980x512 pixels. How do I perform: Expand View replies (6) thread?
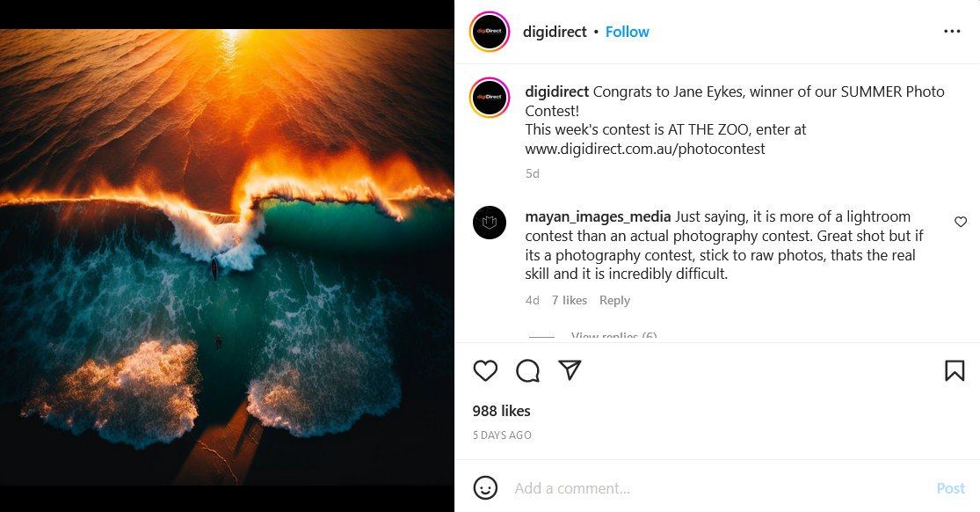(x=613, y=336)
